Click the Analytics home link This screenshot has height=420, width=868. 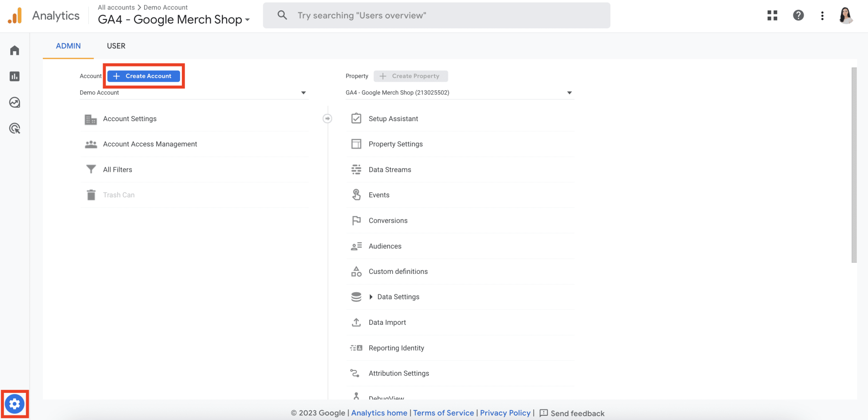pos(379,413)
